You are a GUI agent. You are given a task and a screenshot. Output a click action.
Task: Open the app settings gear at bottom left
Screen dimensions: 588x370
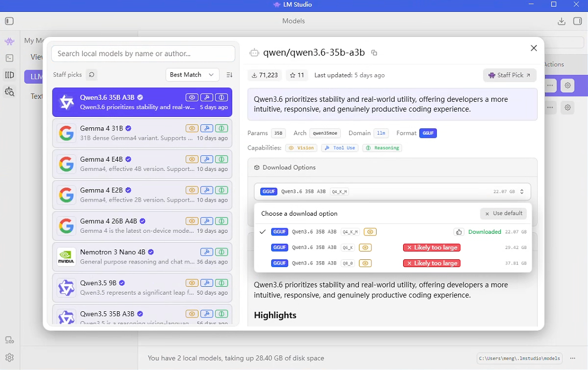click(x=9, y=358)
